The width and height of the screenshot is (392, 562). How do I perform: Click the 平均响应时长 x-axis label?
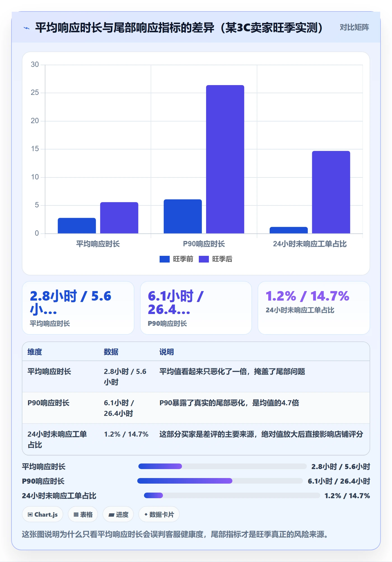tap(98, 244)
